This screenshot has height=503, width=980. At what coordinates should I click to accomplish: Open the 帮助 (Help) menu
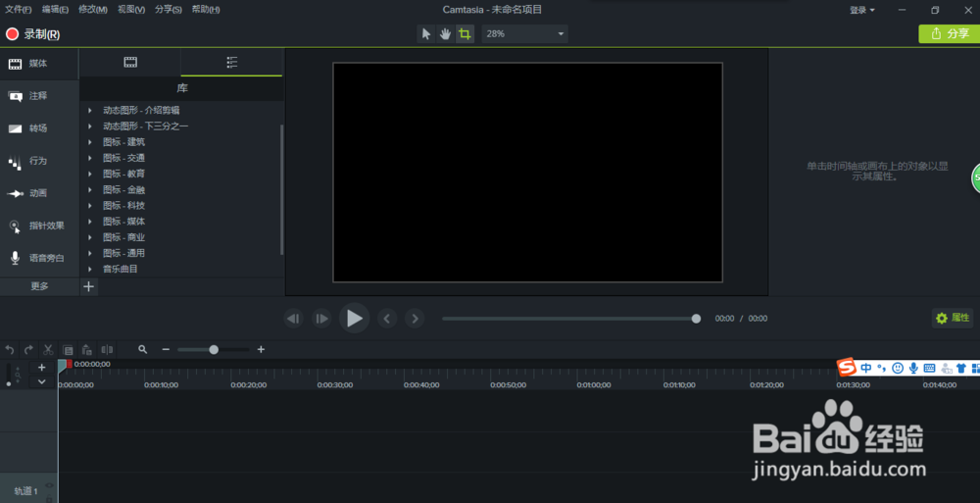206,10
